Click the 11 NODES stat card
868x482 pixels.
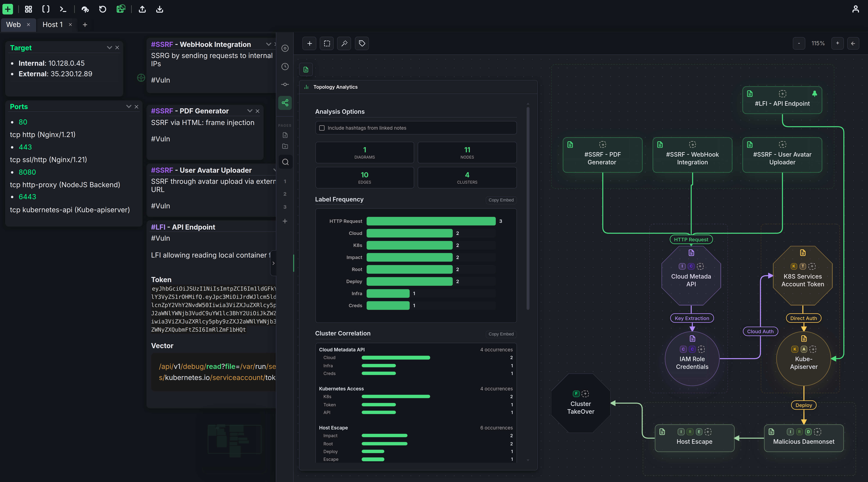(467, 153)
